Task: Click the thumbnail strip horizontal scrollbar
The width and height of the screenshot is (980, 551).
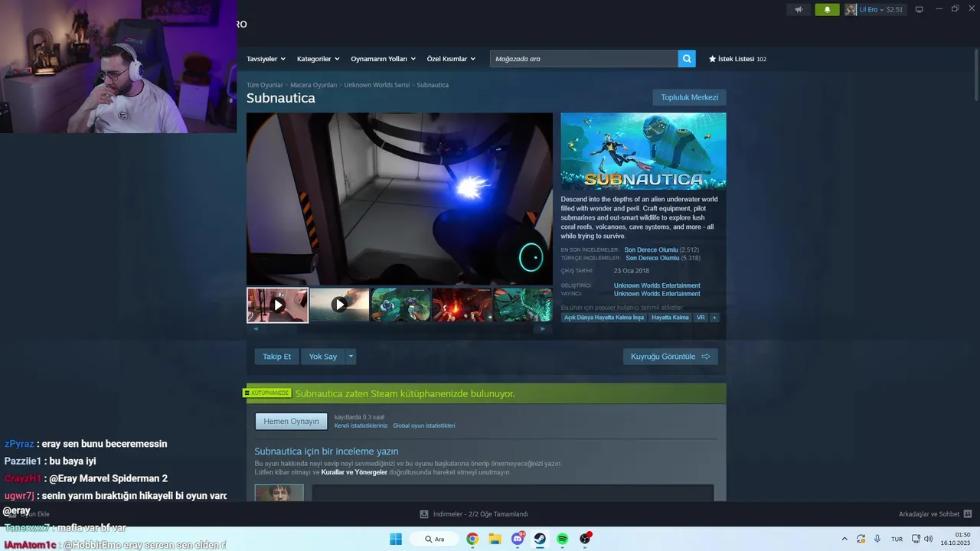Action: pyautogui.click(x=399, y=329)
